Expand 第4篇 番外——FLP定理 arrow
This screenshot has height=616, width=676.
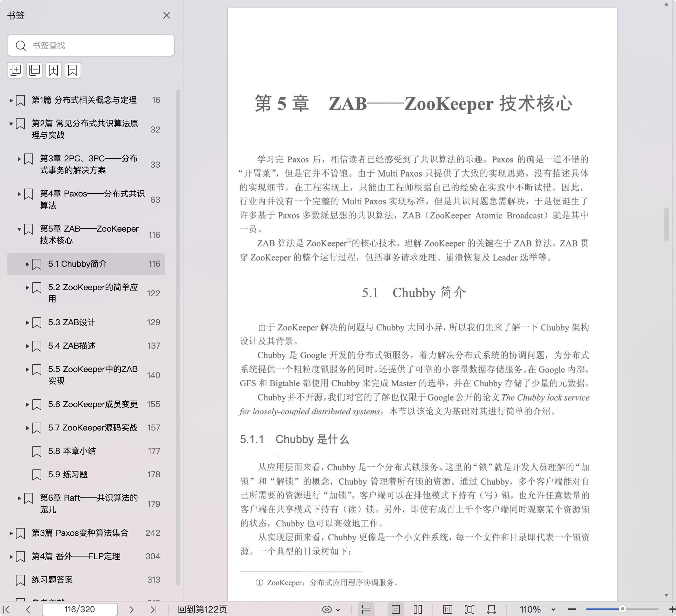pos(11,557)
